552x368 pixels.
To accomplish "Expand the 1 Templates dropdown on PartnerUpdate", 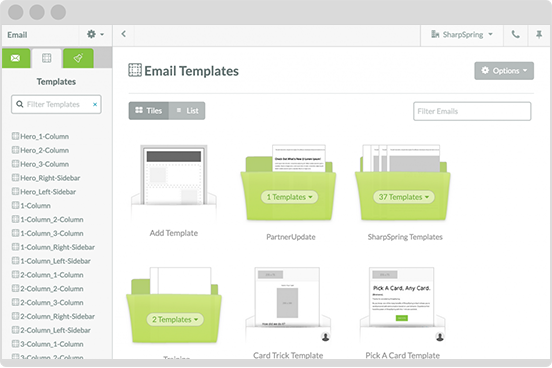I will 289,197.
